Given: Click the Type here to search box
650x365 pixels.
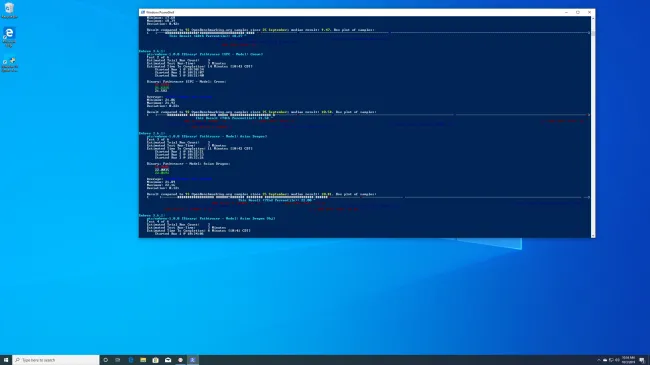Looking at the screenshot, I should tap(56, 360).
